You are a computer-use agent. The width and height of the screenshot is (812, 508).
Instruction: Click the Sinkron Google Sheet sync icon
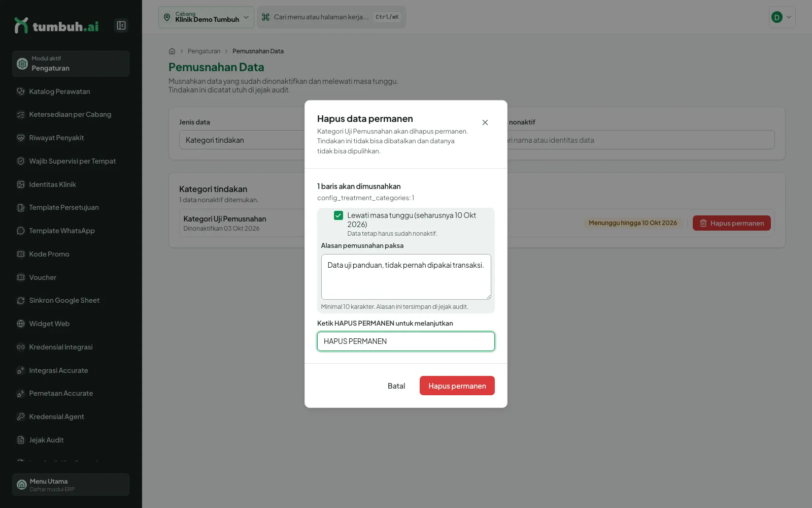[21, 300]
